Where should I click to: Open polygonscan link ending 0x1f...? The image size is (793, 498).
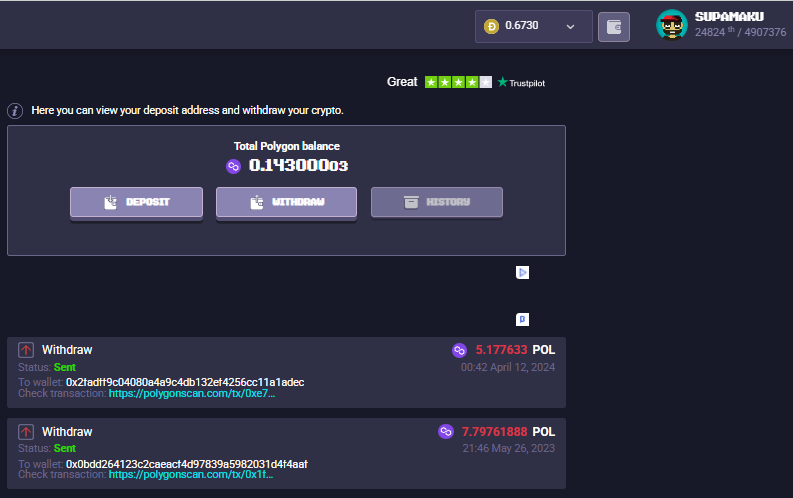click(x=191, y=474)
